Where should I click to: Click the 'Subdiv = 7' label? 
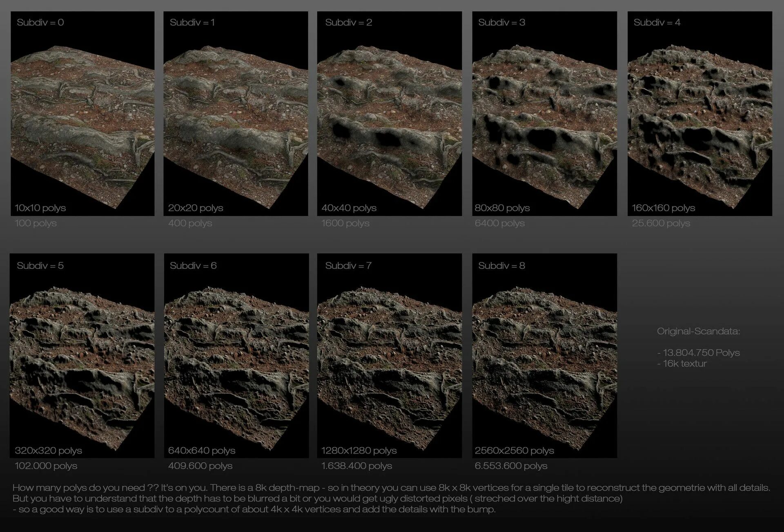tap(348, 266)
